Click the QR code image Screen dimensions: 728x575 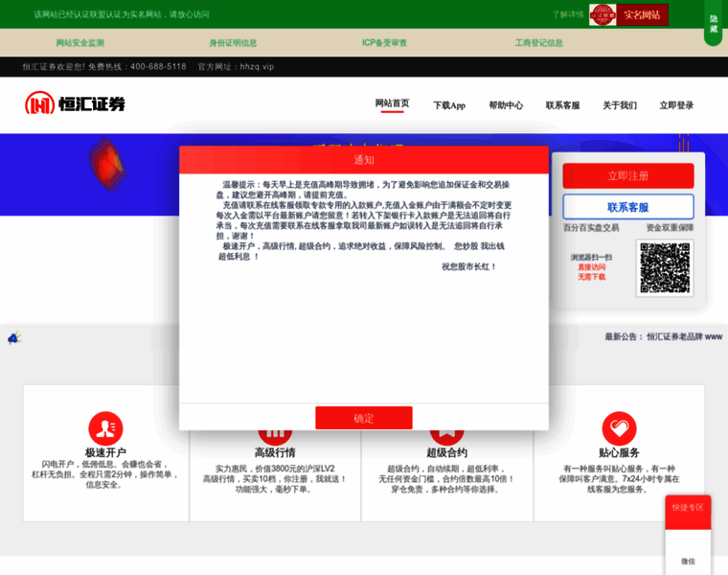click(x=665, y=268)
